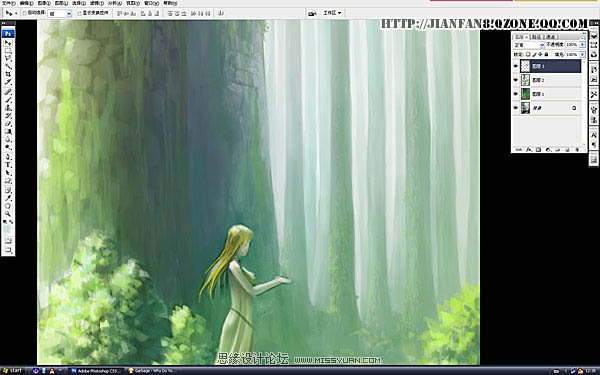This screenshot has width=600, height=375.
Task: Open the layer opacity slider arrow
Action: [x=582, y=45]
